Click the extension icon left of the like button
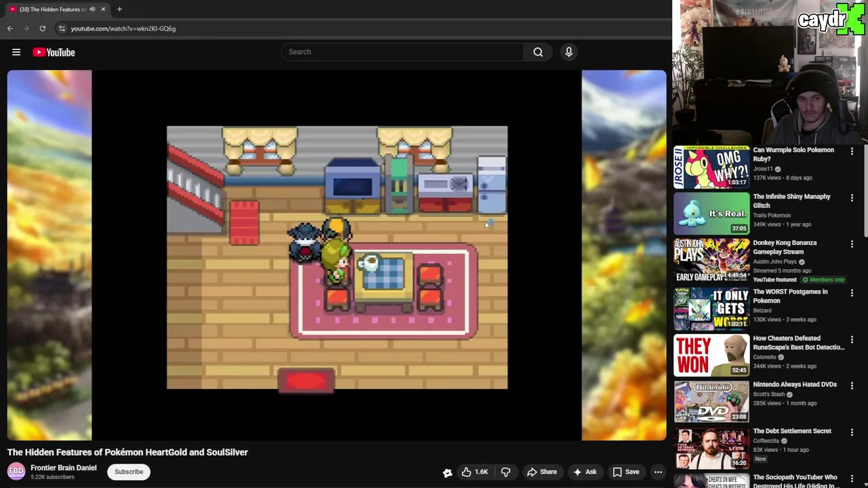The height and width of the screenshot is (488, 868). coord(448,472)
